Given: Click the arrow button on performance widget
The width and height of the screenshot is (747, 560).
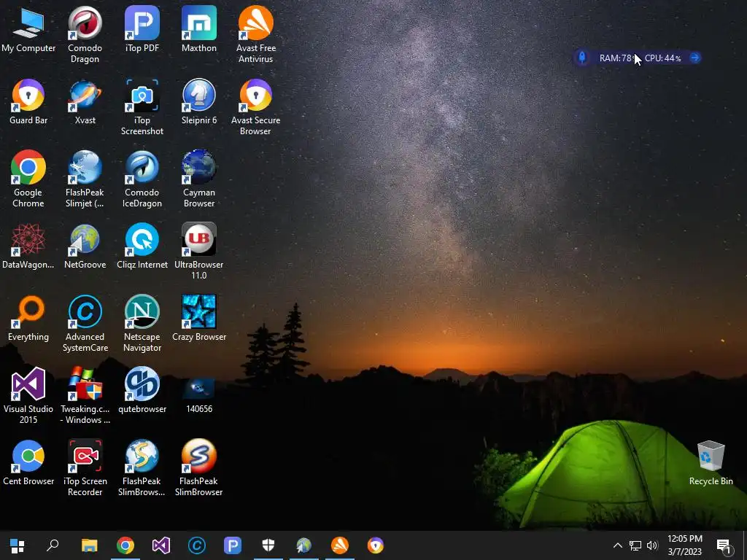Looking at the screenshot, I should [695, 58].
